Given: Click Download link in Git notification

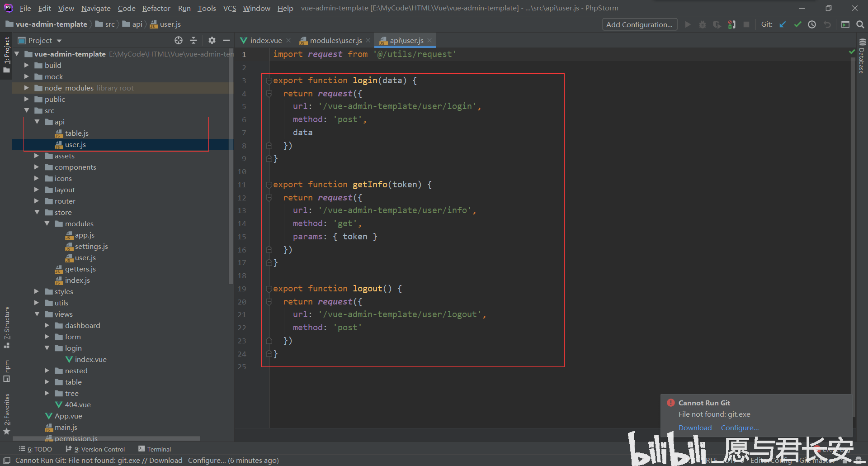Looking at the screenshot, I should 695,428.
